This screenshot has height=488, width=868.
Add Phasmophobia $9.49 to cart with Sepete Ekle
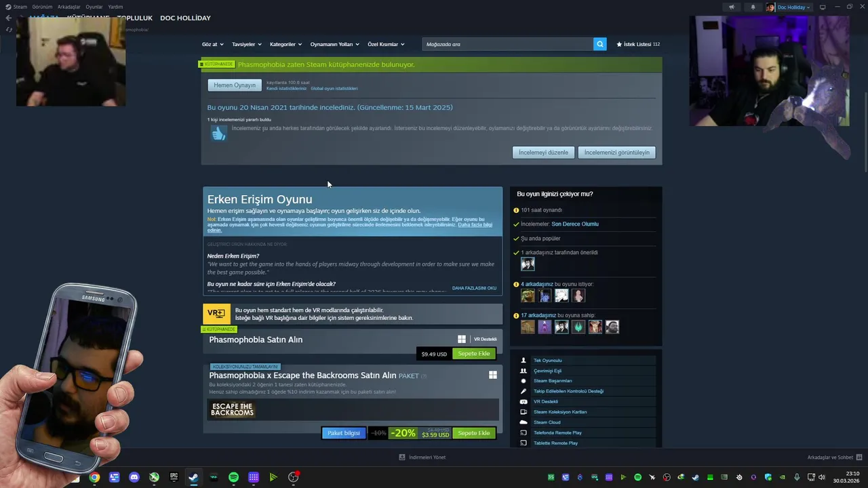(474, 354)
